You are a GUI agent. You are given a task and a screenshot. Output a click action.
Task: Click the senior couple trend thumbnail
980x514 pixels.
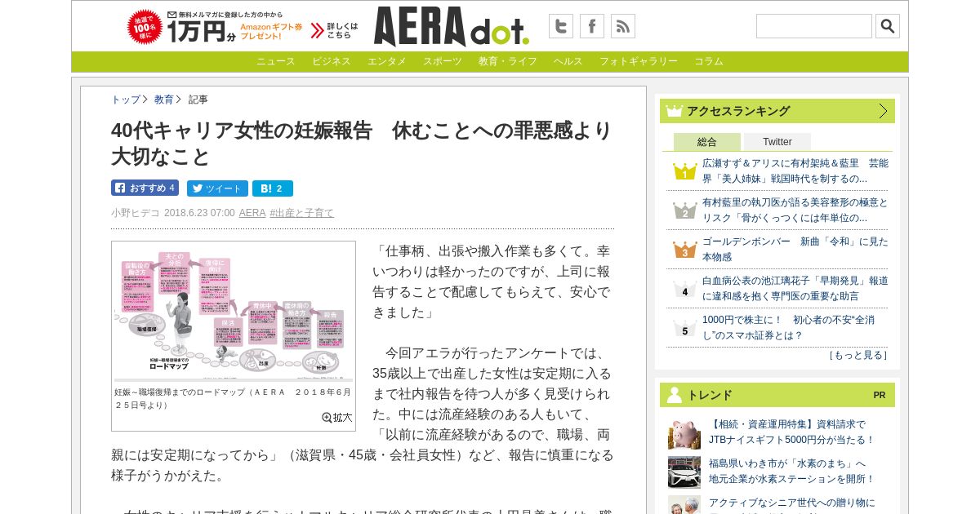click(x=684, y=505)
